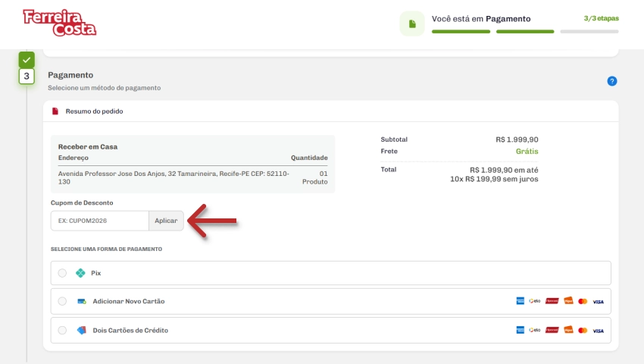This screenshot has width=644, height=364.
Task: Click the Pix diamond logo icon
Action: click(80, 273)
